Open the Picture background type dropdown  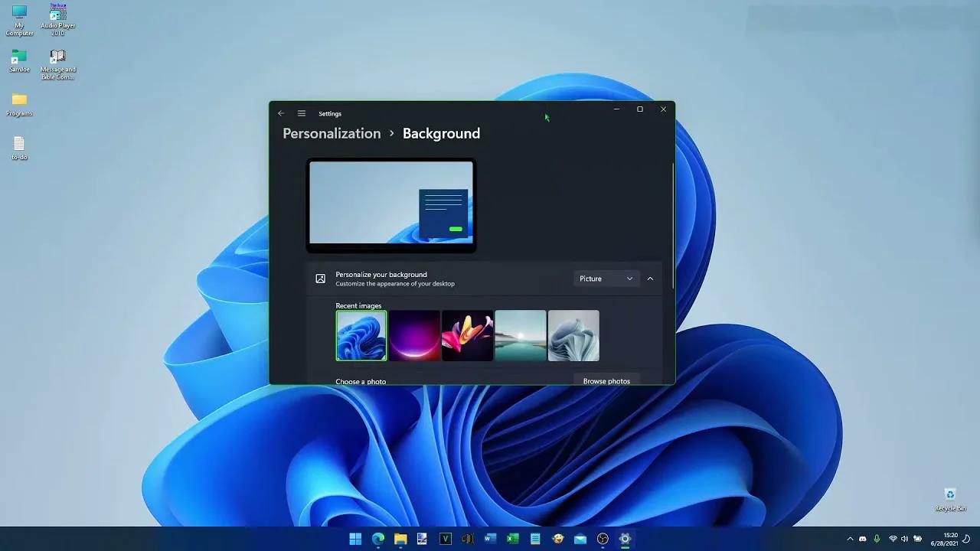pyautogui.click(x=606, y=279)
